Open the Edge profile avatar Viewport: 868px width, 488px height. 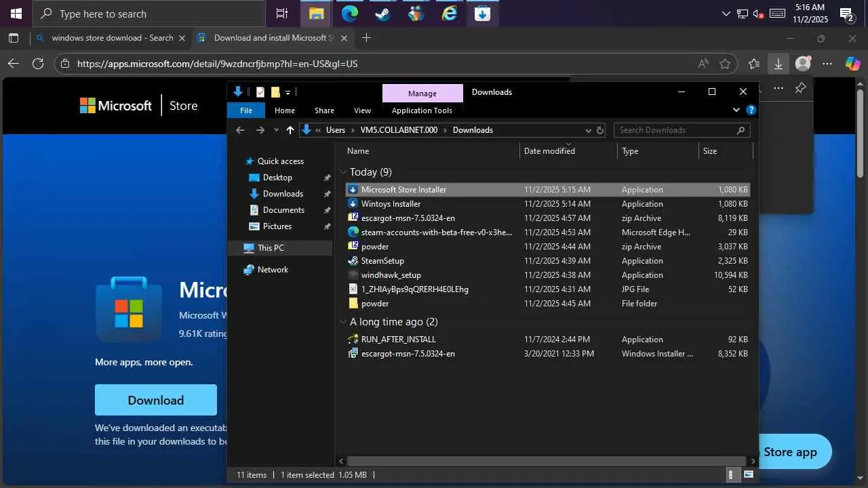(803, 64)
